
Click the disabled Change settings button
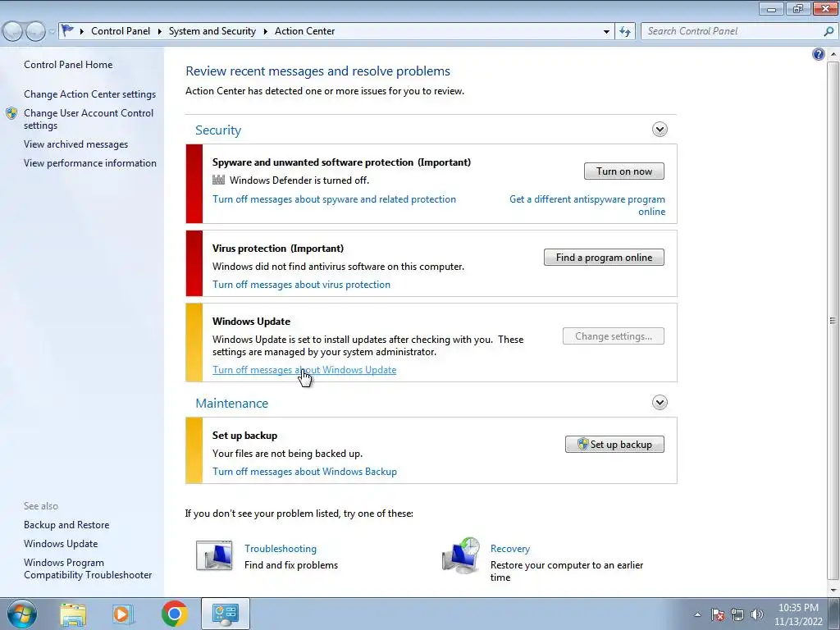(614, 336)
